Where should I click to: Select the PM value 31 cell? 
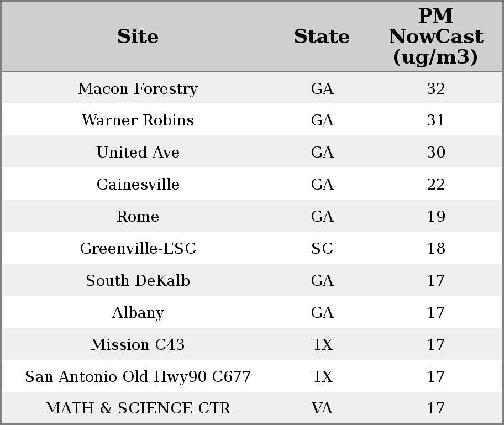click(436, 120)
